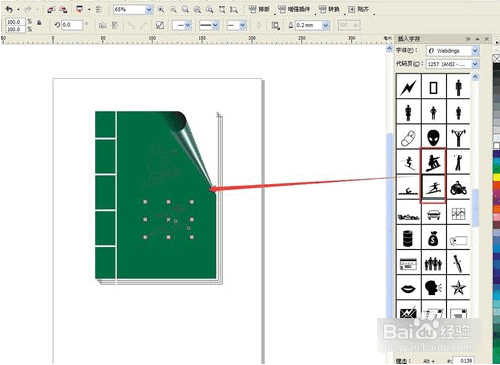Select the no-fill X color swatch
Screen dimensions: 500x365
pos(496,58)
